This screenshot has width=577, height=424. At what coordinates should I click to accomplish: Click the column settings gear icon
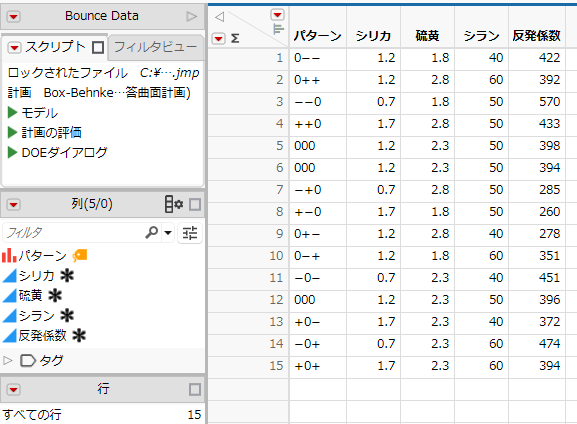tap(174, 204)
